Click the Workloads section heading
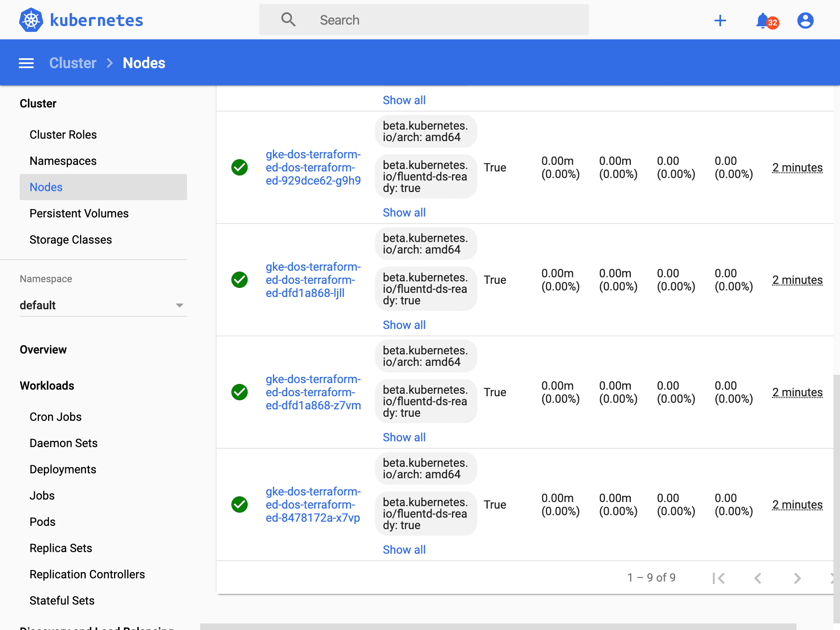The width and height of the screenshot is (840, 630). [x=47, y=386]
